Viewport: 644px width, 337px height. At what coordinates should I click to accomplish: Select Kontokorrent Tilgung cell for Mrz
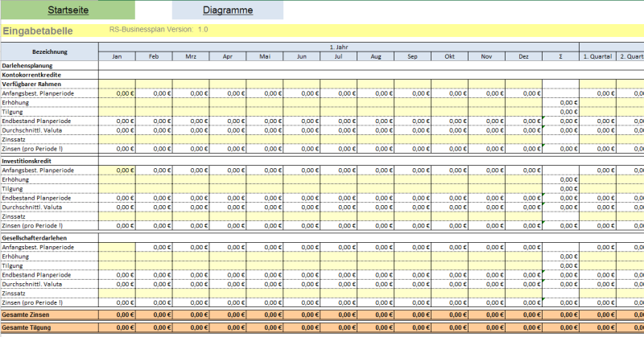[191, 112]
